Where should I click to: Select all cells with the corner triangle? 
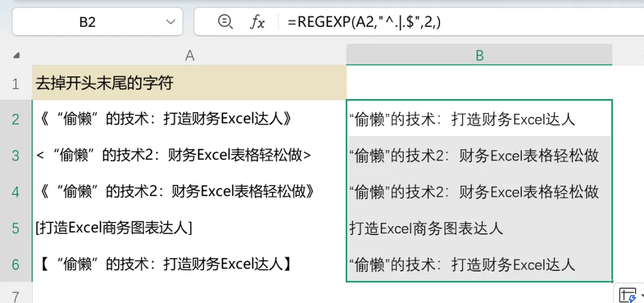(17, 56)
